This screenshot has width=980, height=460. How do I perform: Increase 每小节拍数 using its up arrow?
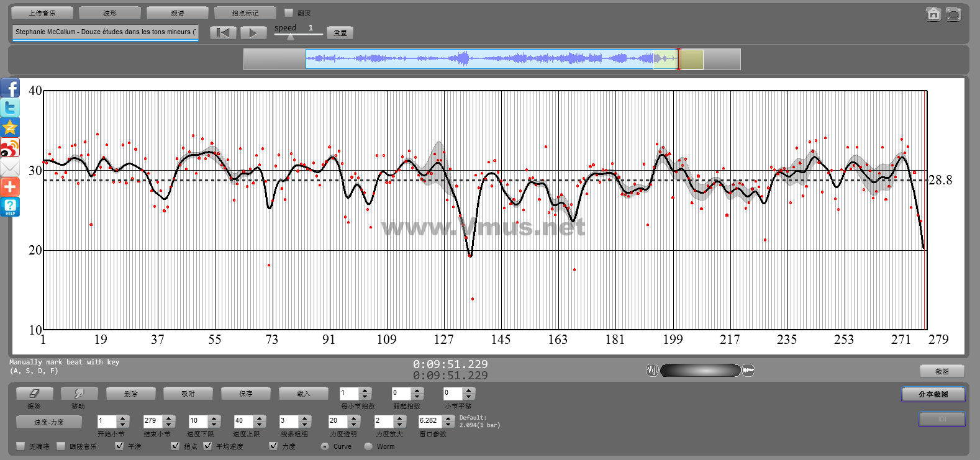tap(365, 390)
